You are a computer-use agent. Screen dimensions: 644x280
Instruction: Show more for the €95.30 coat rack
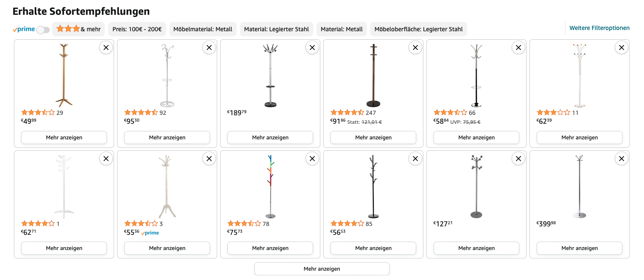tap(167, 138)
